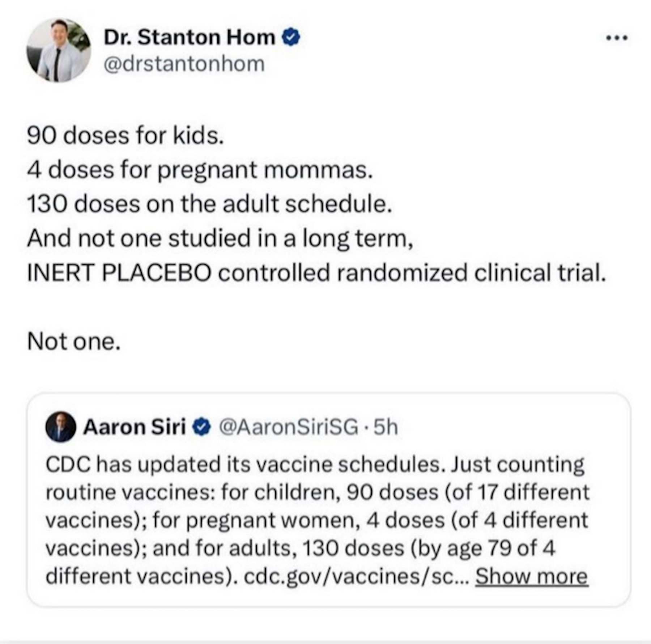Screen dimensions: 651x644
Task: Click Aaron Siri's small avatar in quoted post
Action: point(60,427)
